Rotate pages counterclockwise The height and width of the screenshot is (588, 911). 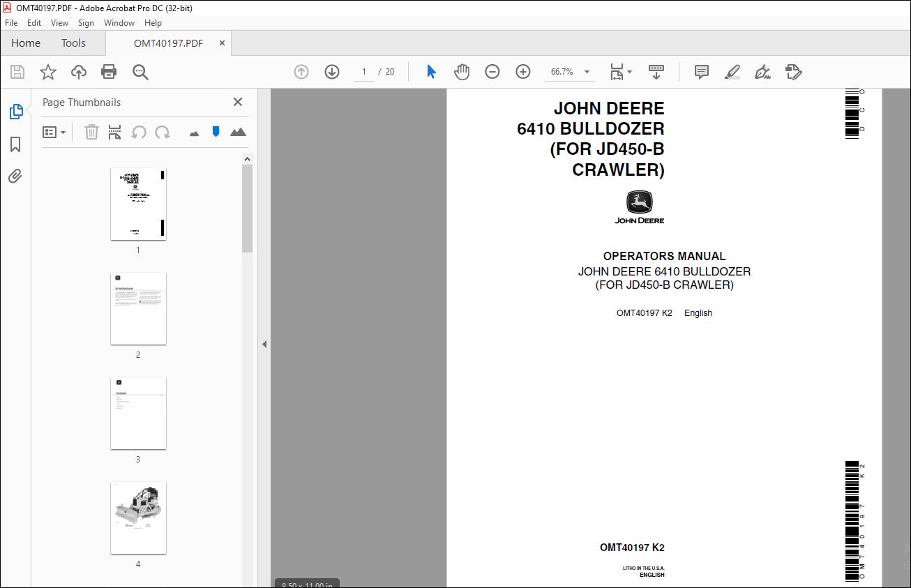139,132
